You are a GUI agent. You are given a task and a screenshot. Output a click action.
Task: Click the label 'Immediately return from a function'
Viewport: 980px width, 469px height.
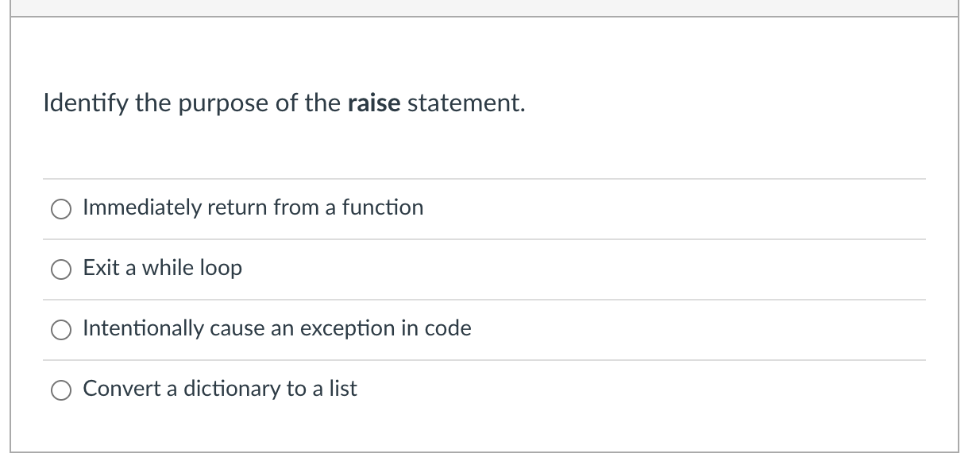pyautogui.click(x=253, y=207)
